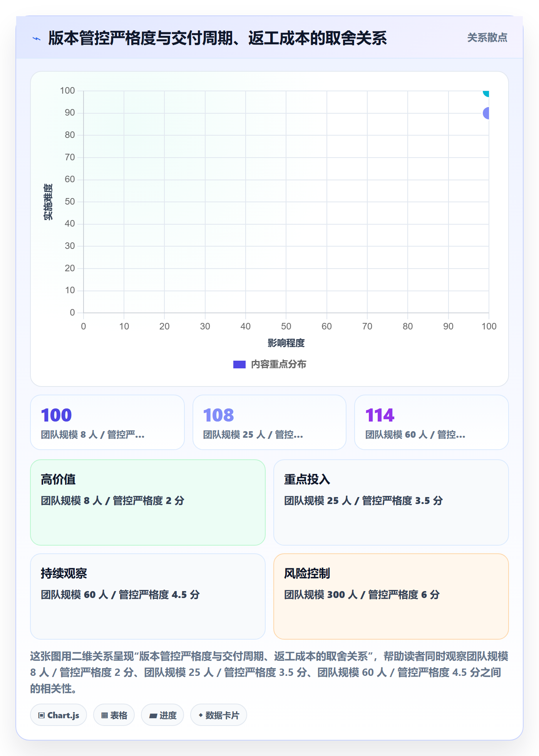Click the text 团队规模 300 人 / 管控严格度 6 分
This screenshot has height=756, width=539.
coord(362,595)
